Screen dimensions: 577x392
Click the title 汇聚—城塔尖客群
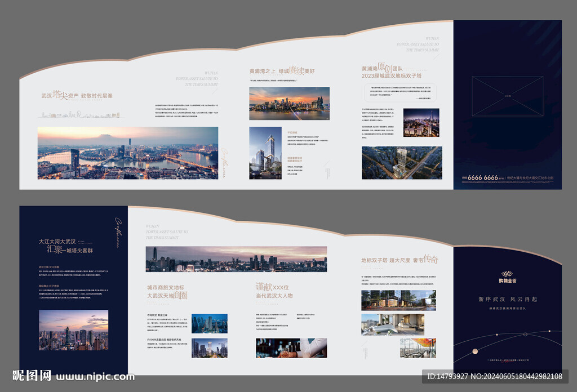(70, 250)
